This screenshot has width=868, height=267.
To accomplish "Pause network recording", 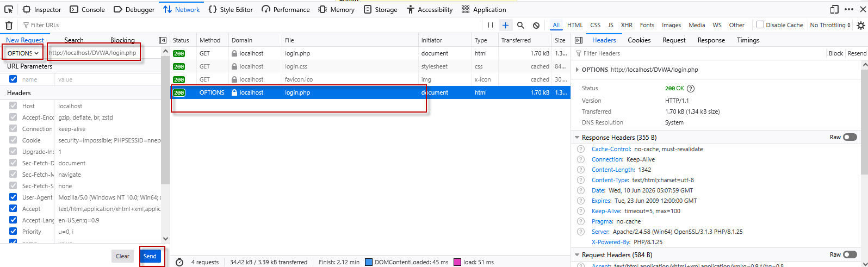I will coord(491,25).
